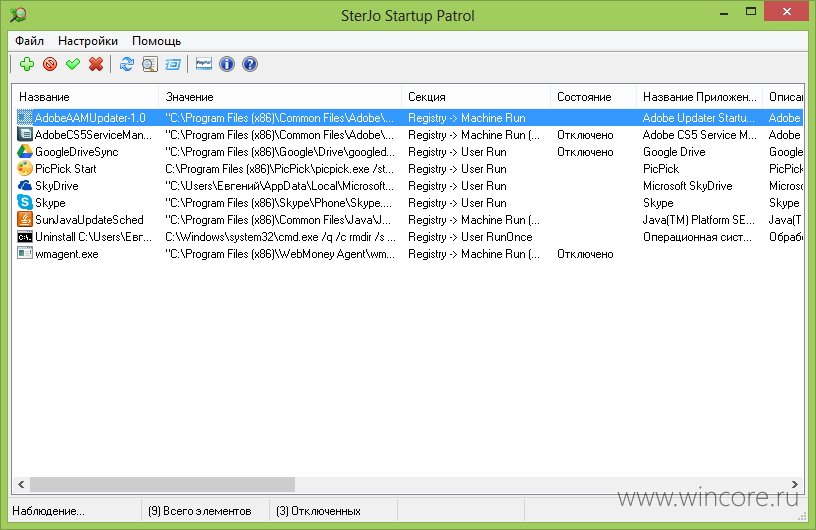Open the Файл menu

tap(29, 41)
